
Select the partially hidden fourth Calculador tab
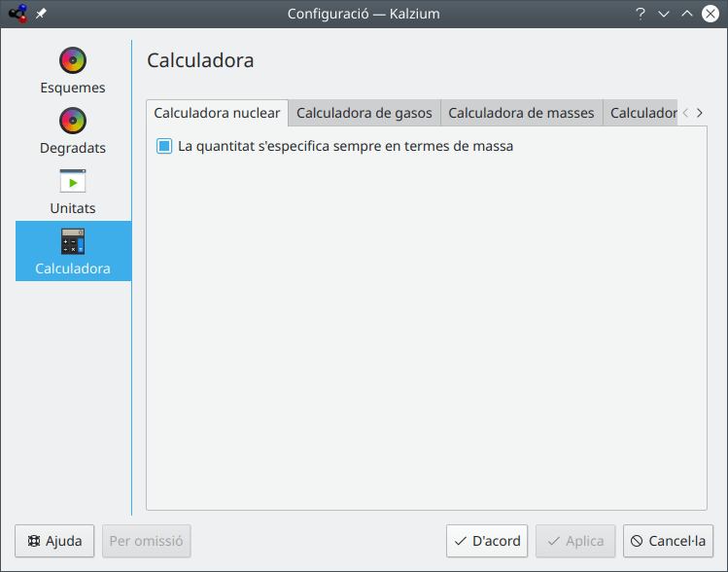pos(641,113)
